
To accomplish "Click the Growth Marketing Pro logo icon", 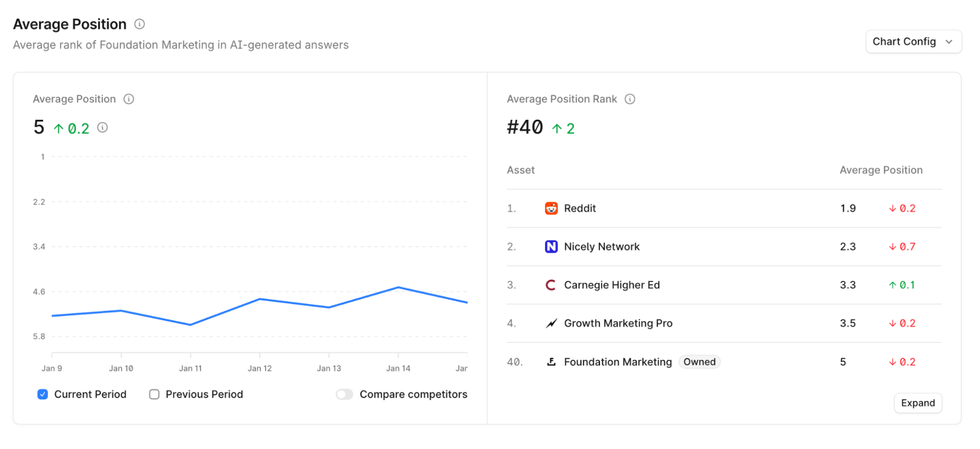I will [x=551, y=323].
